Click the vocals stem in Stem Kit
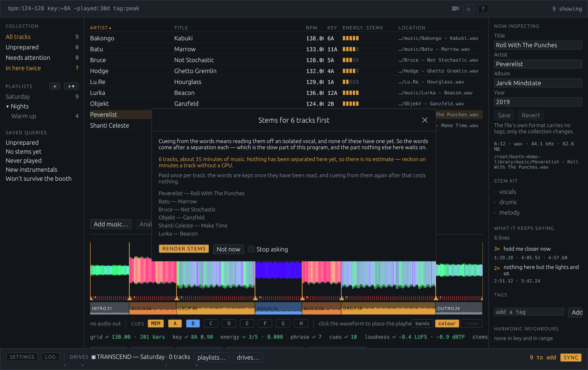The width and height of the screenshot is (588, 370). point(507,192)
